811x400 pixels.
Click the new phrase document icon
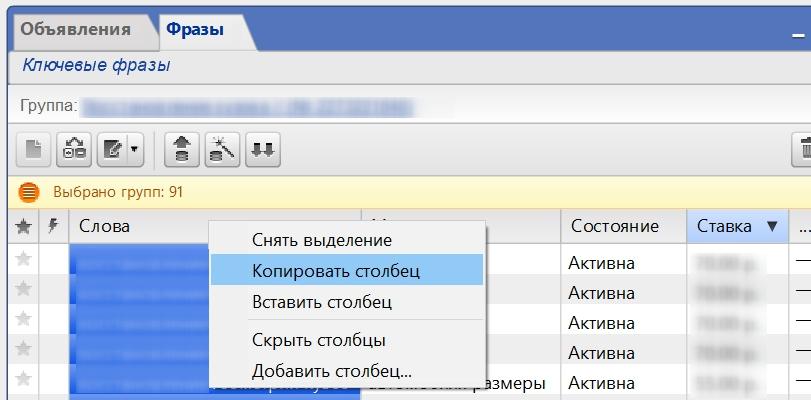click(33, 150)
